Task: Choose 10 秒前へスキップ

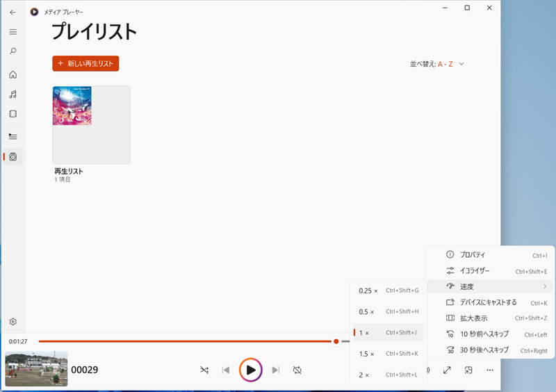Action: click(x=491, y=334)
